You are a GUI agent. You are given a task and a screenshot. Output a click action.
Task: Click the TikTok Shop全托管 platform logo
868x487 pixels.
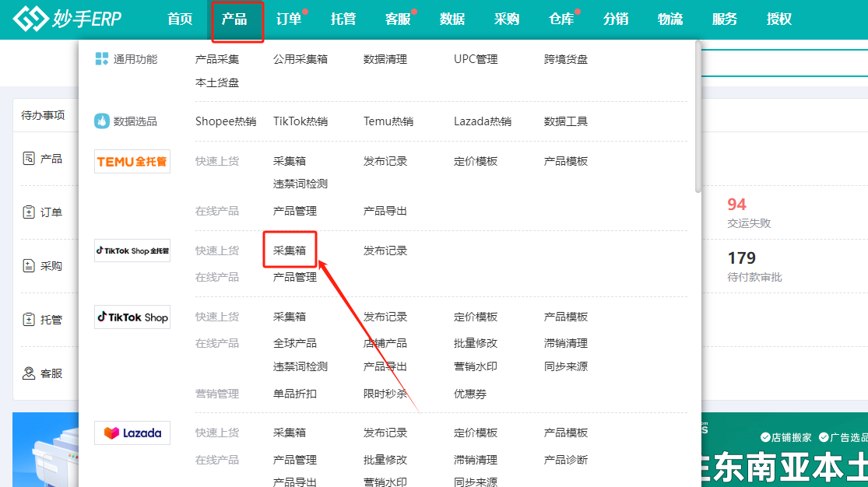[132, 251]
